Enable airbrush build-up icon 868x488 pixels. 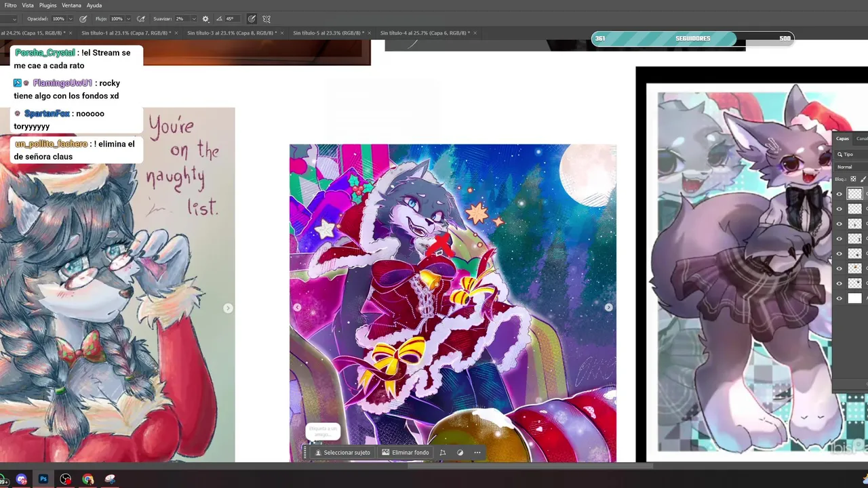point(141,19)
